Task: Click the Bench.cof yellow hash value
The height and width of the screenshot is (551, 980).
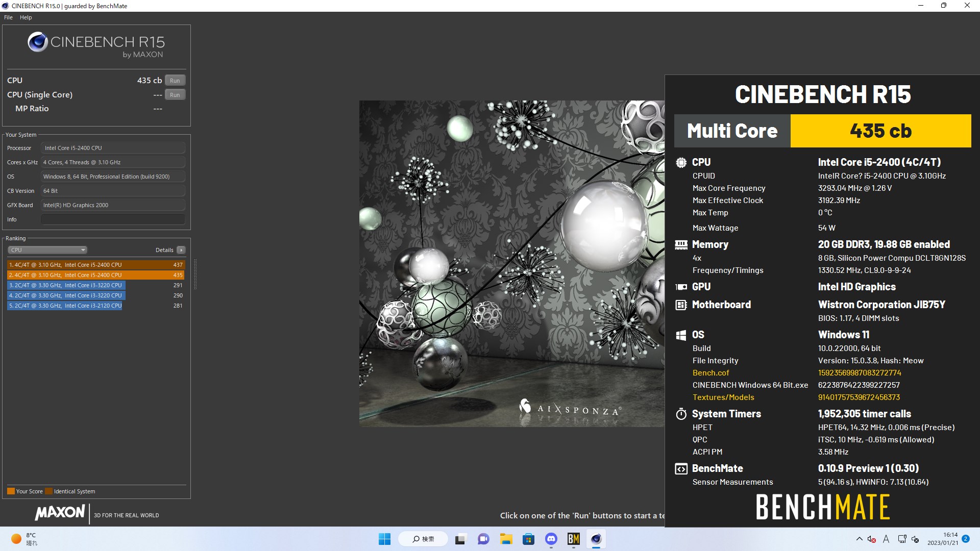Action: pos(860,373)
